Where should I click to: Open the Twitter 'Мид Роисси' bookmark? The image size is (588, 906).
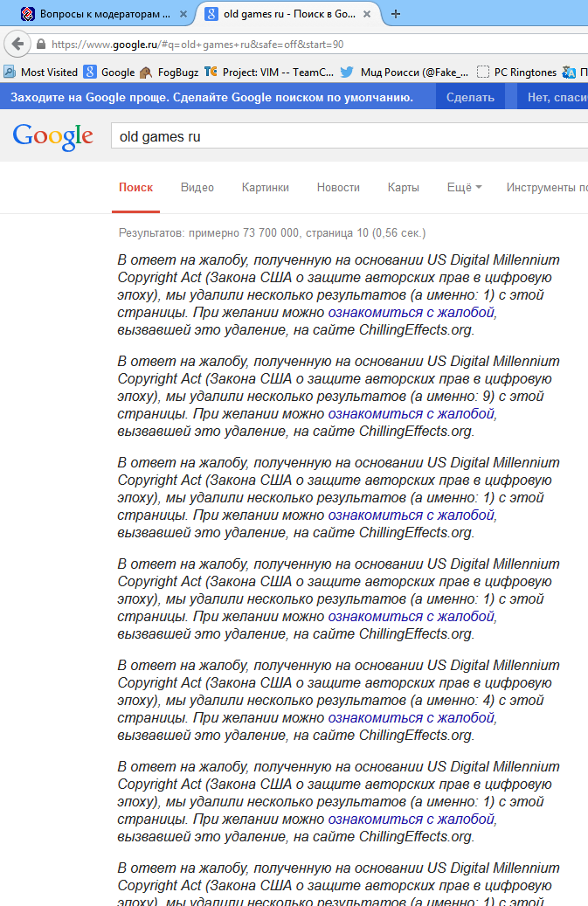pyautogui.click(x=405, y=73)
